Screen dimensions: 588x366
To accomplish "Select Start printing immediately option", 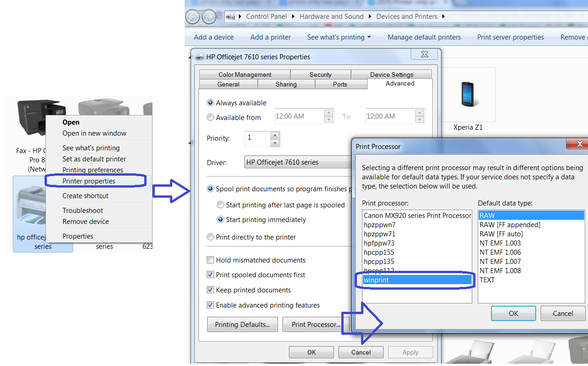I will pyautogui.click(x=220, y=220).
